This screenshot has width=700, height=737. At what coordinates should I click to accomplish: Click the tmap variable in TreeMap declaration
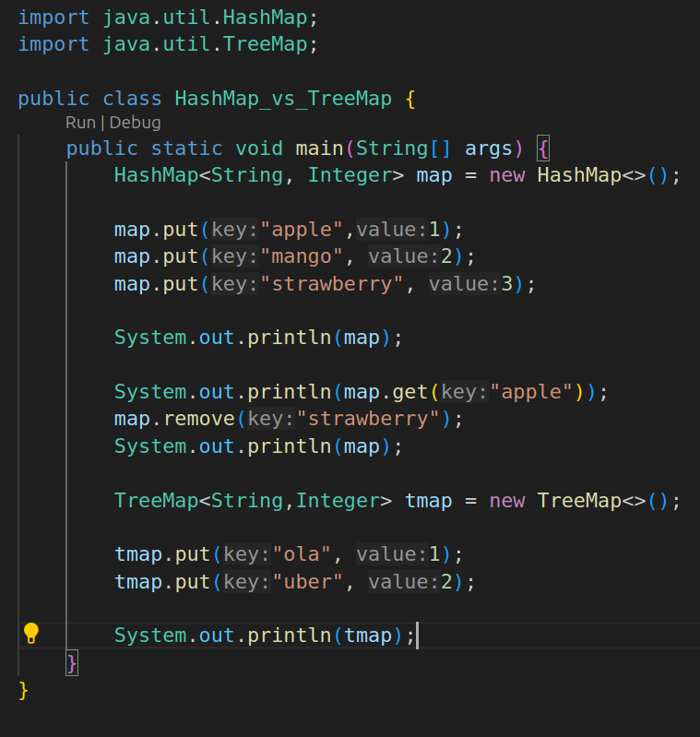429,501
